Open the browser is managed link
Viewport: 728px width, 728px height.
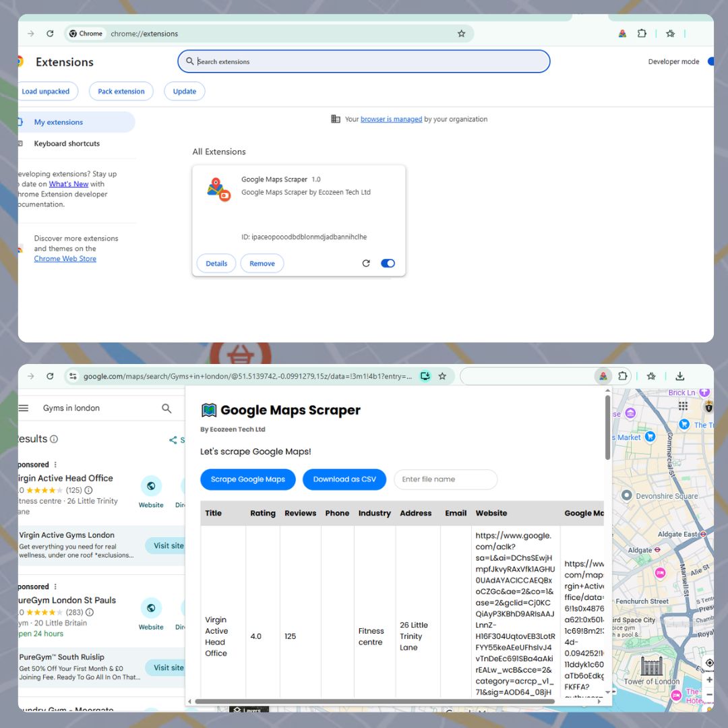[392, 119]
